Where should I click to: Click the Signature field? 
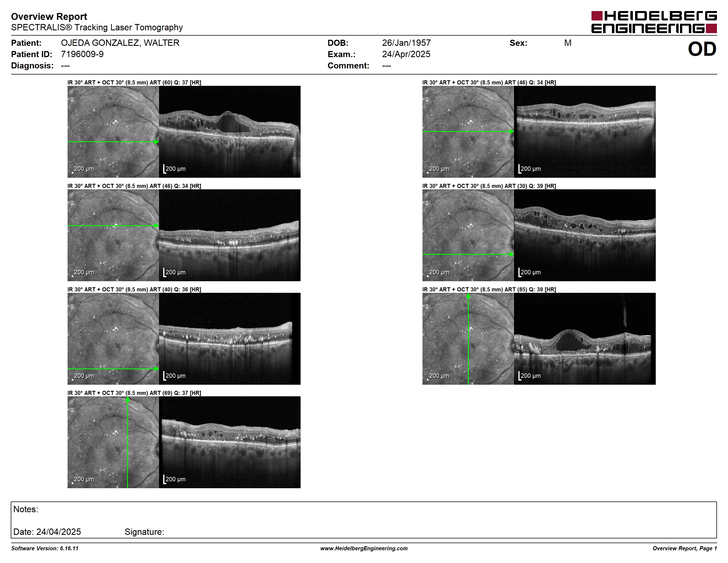point(144,532)
